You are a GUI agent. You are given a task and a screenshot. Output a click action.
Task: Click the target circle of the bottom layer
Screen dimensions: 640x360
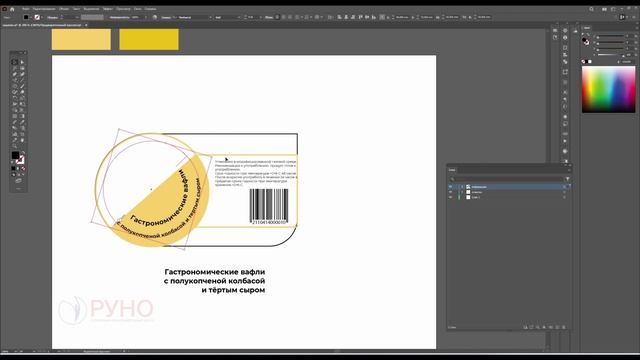coord(564,197)
